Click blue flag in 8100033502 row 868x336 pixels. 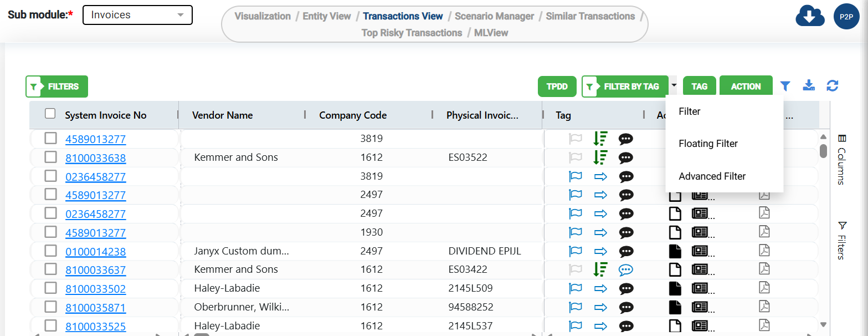pos(576,289)
